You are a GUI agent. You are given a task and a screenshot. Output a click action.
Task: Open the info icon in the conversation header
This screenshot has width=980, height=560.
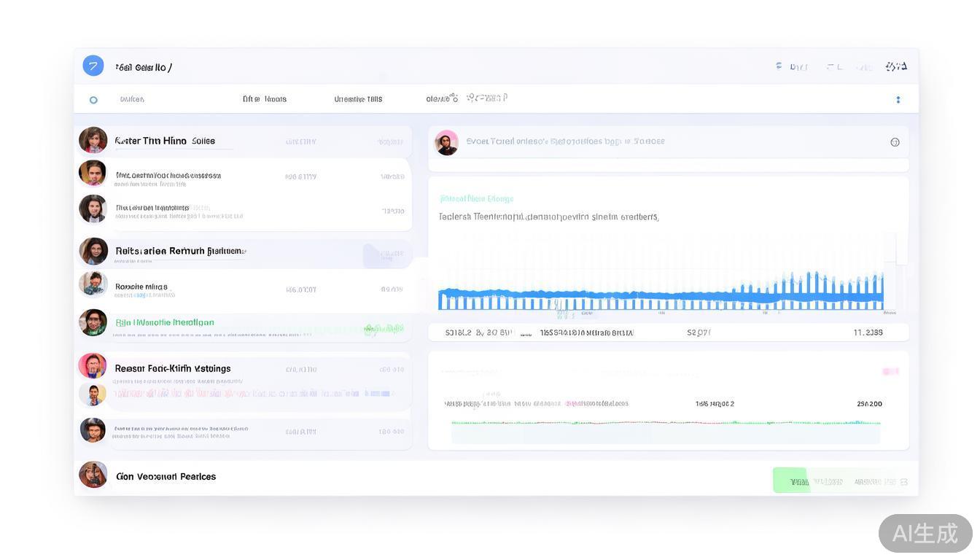(895, 142)
